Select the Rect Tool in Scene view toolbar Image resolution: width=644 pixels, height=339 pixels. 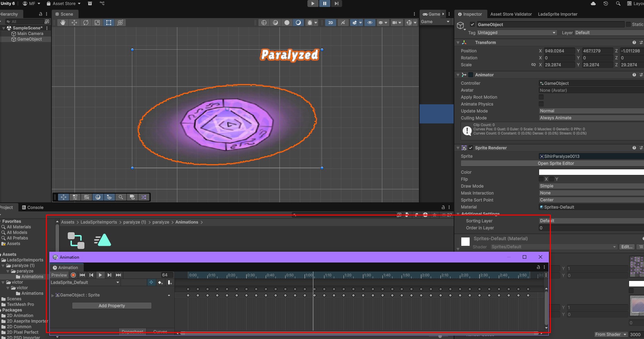(x=109, y=23)
